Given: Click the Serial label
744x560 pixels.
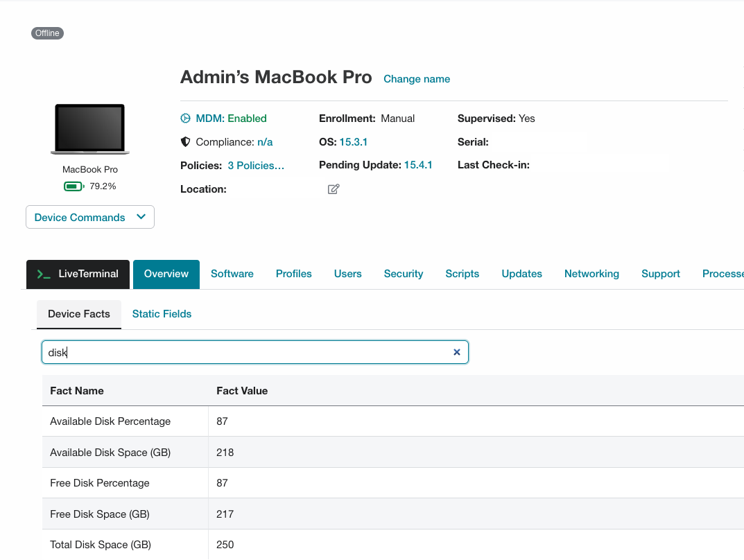Looking at the screenshot, I should pyautogui.click(x=473, y=142).
